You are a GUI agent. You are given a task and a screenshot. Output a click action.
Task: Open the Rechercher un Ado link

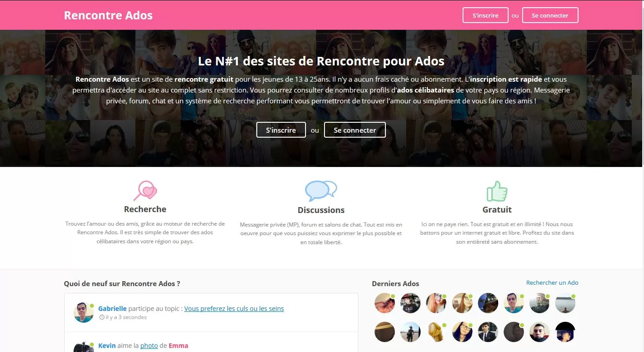552,283
